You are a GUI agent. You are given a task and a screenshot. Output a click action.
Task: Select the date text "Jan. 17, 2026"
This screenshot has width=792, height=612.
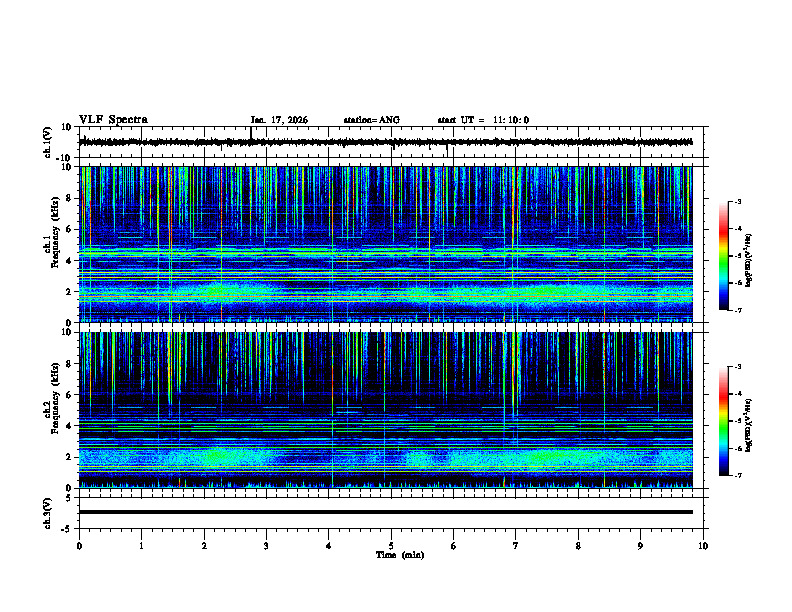[279, 120]
